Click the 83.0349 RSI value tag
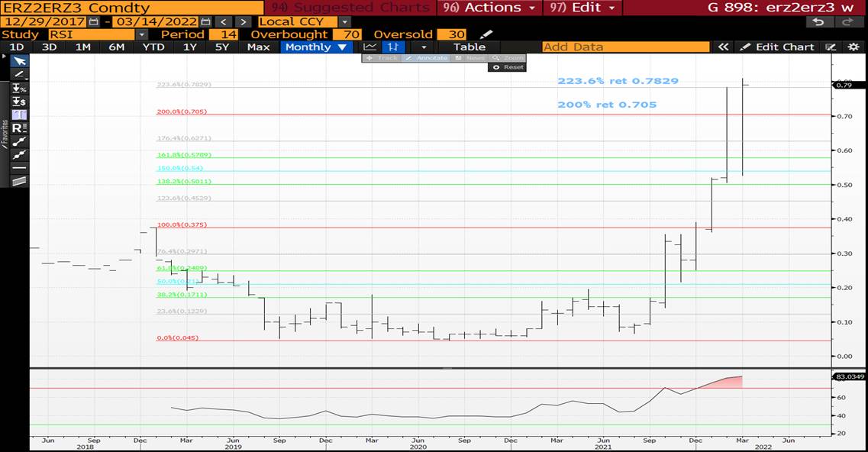This screenshot has height=452, width=868. 849,376
